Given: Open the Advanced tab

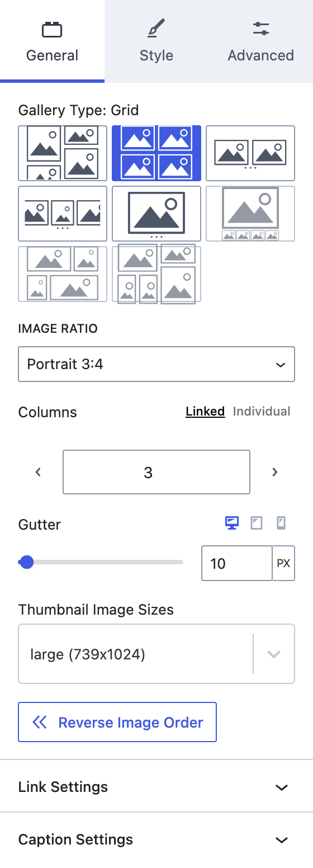Looking at the screenshot, I should (261, 41).
